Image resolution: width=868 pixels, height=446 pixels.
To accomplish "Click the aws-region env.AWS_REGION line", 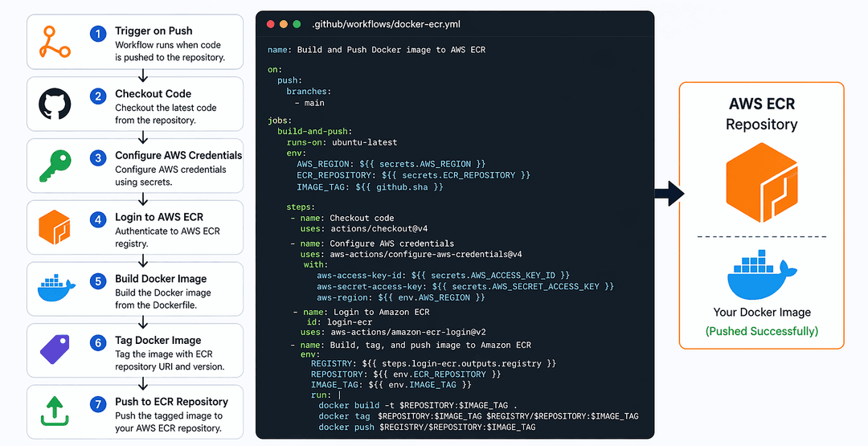I will (401, 297).
